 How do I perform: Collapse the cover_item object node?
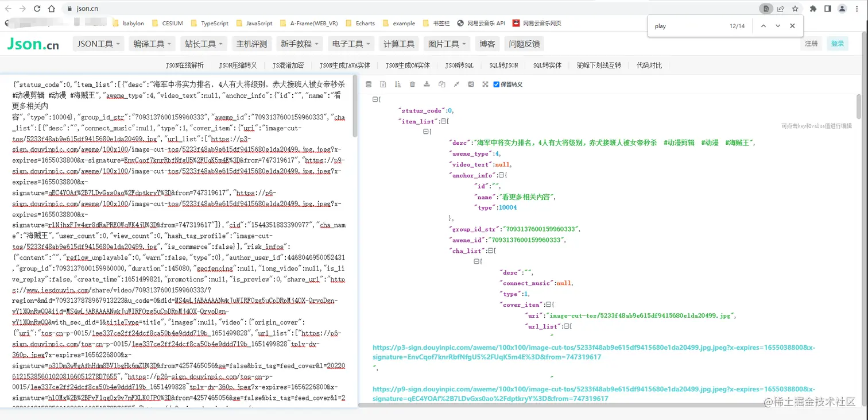coord(548,305)
